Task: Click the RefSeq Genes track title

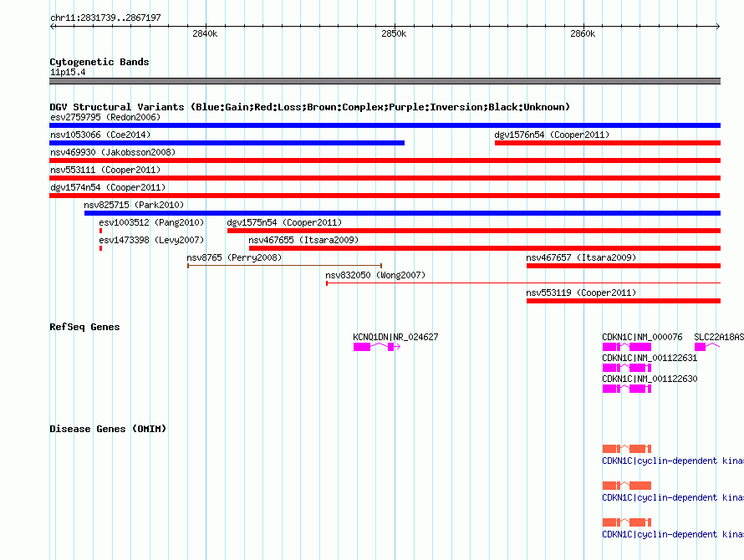Action: pos(84,327)
